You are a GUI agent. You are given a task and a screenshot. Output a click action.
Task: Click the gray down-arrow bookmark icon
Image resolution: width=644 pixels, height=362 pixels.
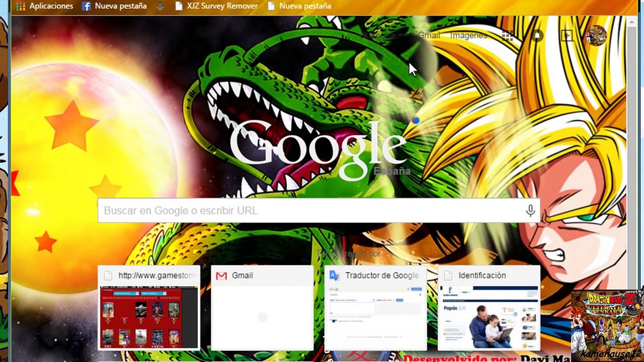(x=160, y=6)
